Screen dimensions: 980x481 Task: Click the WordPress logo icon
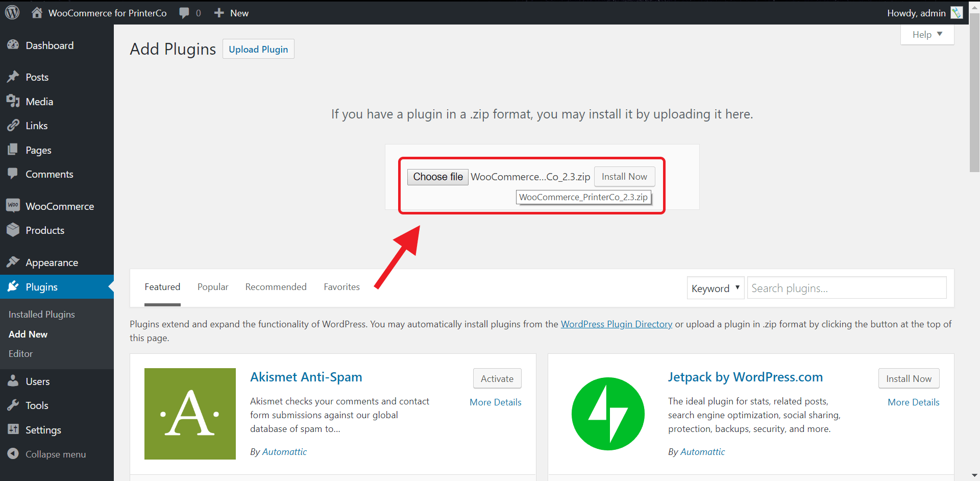click(12, 12)
